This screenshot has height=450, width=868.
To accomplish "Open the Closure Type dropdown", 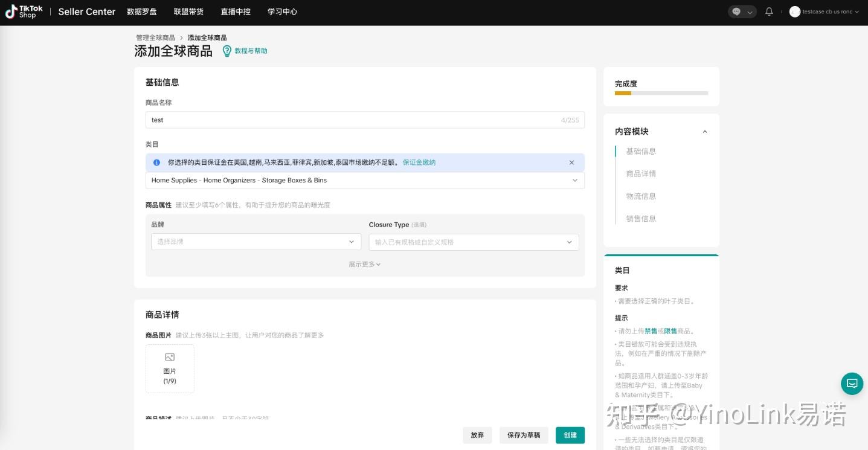I will pyautogui.click(x=474, y=242).
